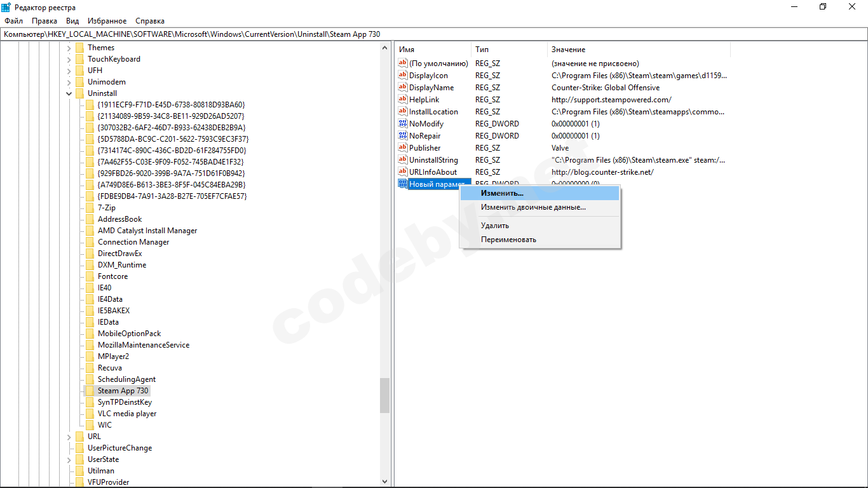Image resolution: width=868 pixels, height=488 pixels.
Task: Select the AMD Catalyst Install Manager key
Action: [147, 231]
